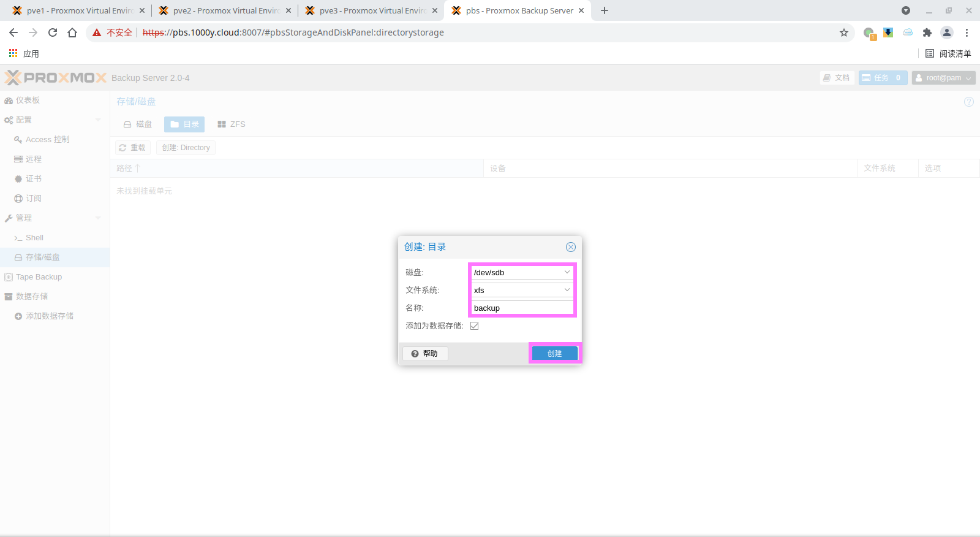
Task: Open the 应用 apps grid shortcut
Action: coord(24,54)
